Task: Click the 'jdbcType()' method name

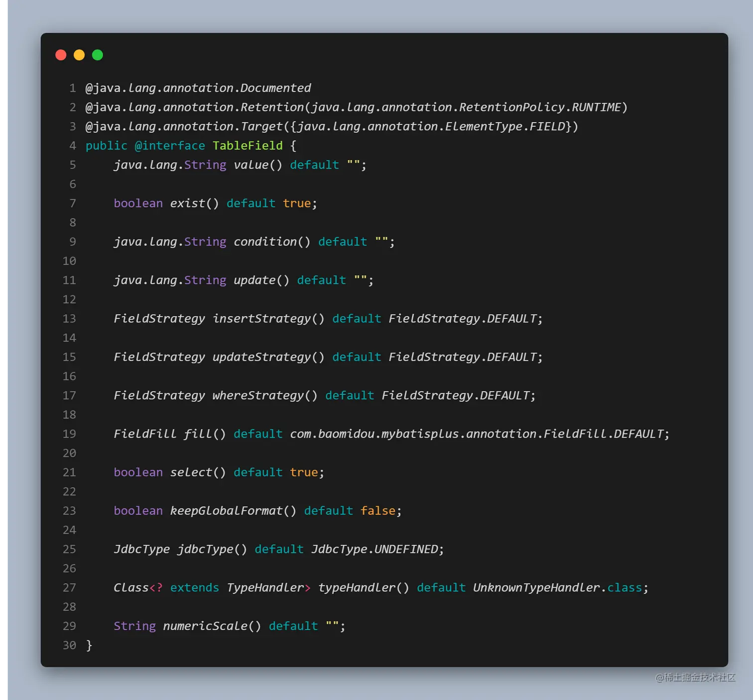Action: click(212, 549)
